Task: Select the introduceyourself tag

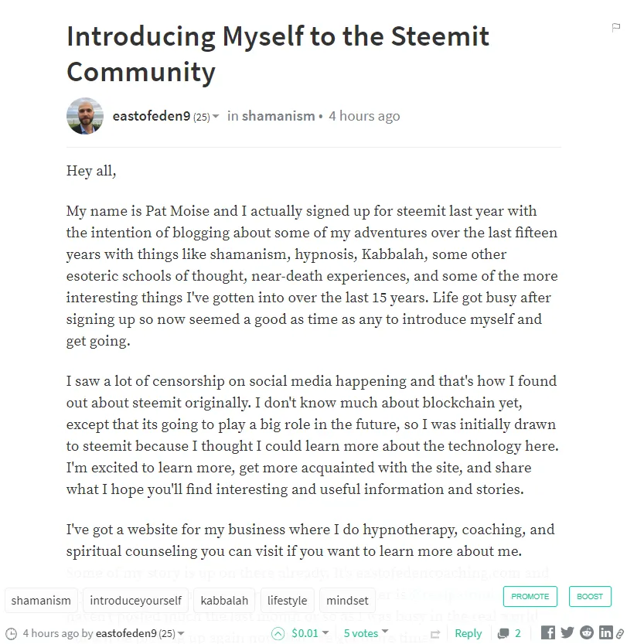Action: point(135,601)
